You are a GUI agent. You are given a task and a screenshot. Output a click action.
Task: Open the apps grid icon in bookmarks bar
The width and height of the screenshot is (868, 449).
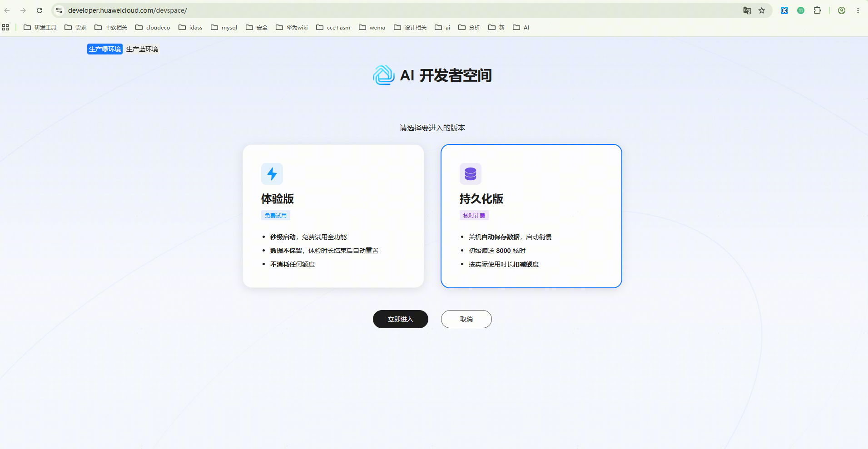pyautogui.click(x=5, y=27)
